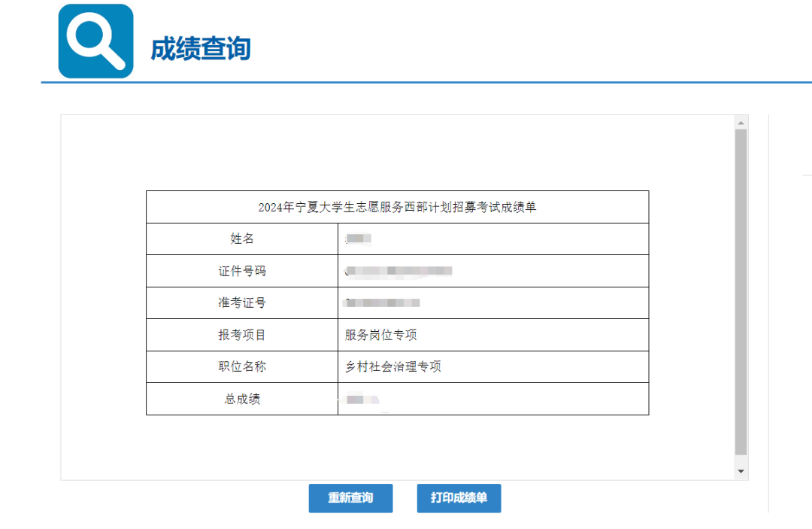Screen dimensions: 812x529
Task: Click the table title 2024年宁夏大学生志愿服务西部计划招募考试成绩单
Action: click(x=397, y=207)
